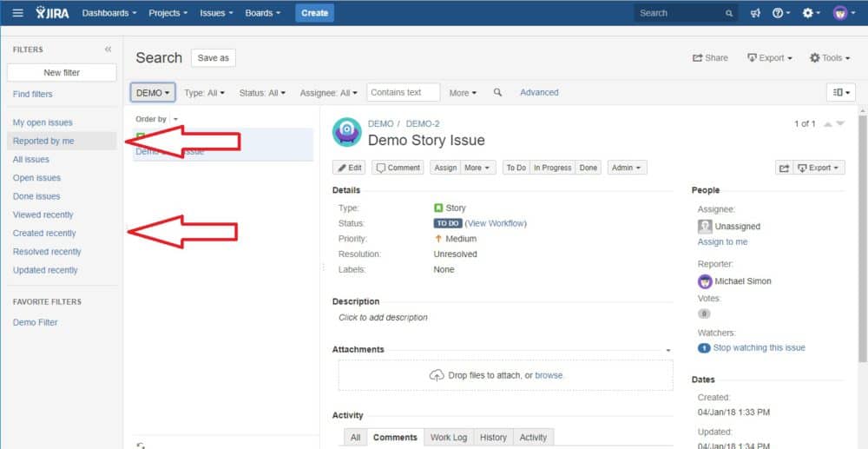Open the issue Export dropdown

819,168
